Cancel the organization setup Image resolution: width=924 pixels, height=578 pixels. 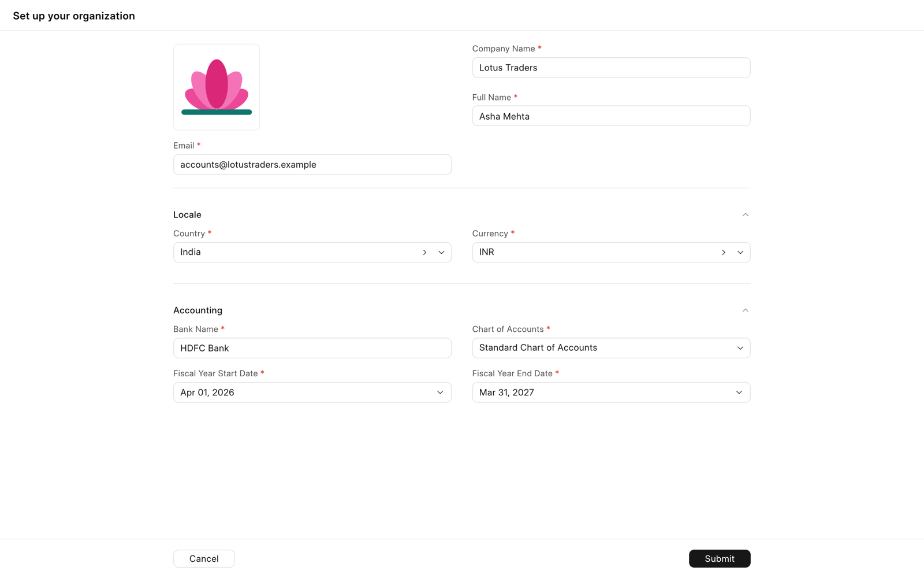point(204,558)
